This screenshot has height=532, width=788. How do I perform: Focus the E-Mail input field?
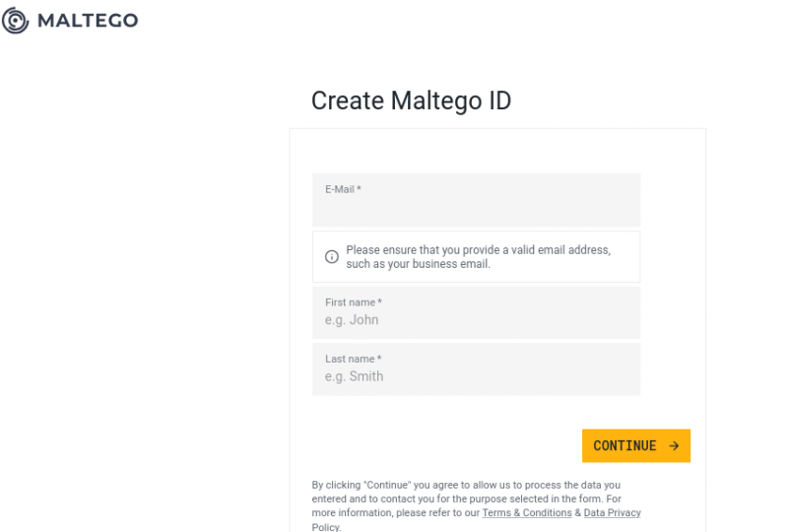[x=476, y=208]
